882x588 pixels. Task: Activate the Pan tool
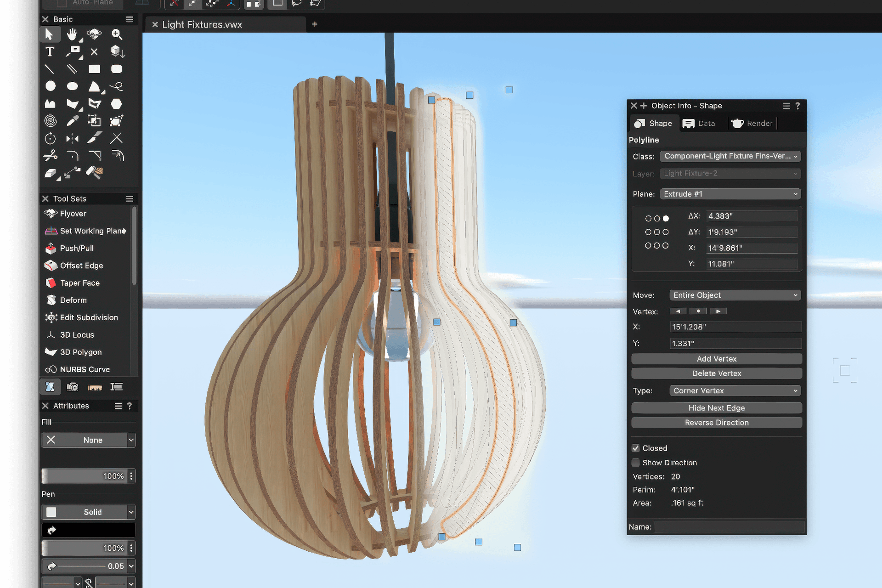tap(72, 34)
